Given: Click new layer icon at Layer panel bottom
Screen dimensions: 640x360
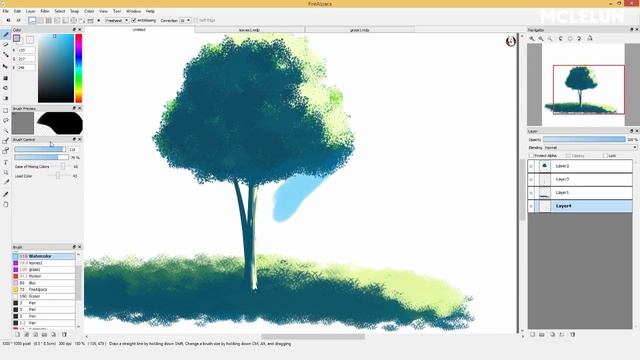Looking at the screenshot, I should pos(532,334).
